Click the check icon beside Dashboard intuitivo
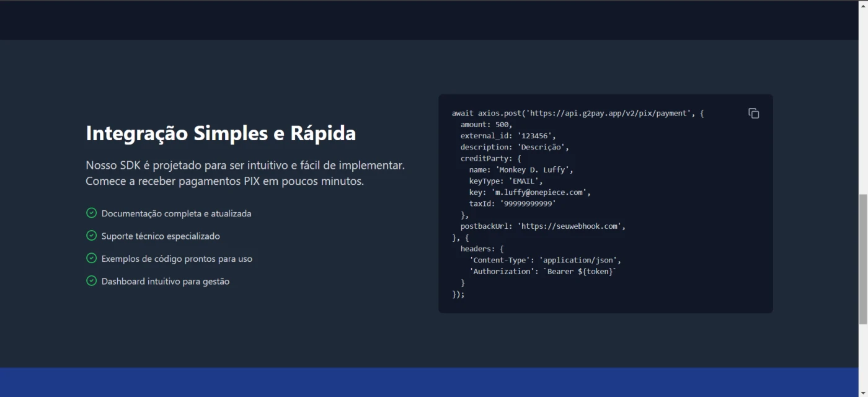Image resolution: width=868 pixels, height=397 pixels. coord(91,281)
